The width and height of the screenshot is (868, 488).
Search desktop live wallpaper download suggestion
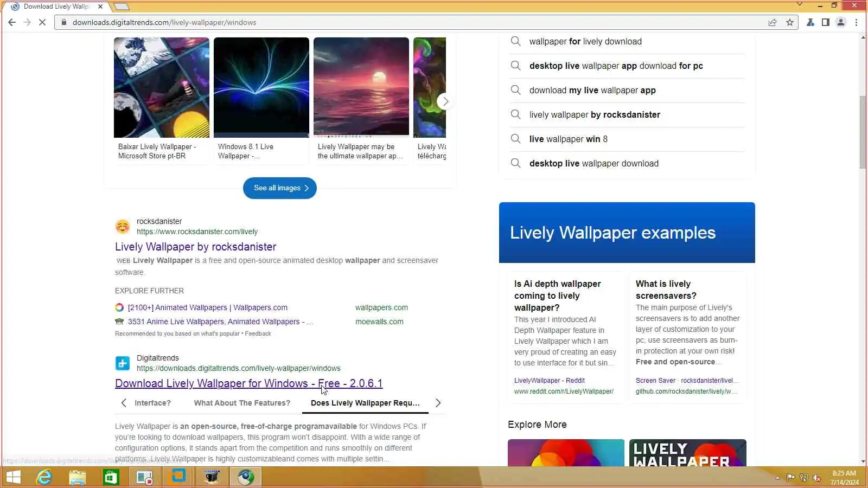[x=627, y=163]
